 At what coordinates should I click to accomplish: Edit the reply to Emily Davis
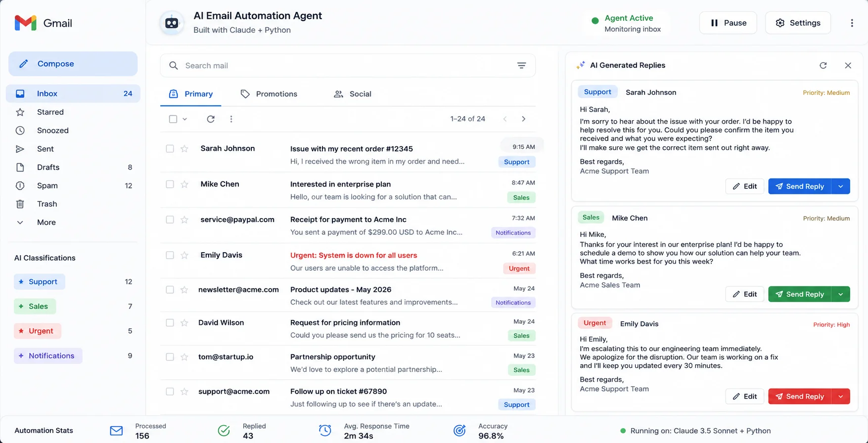coord(744,397)
